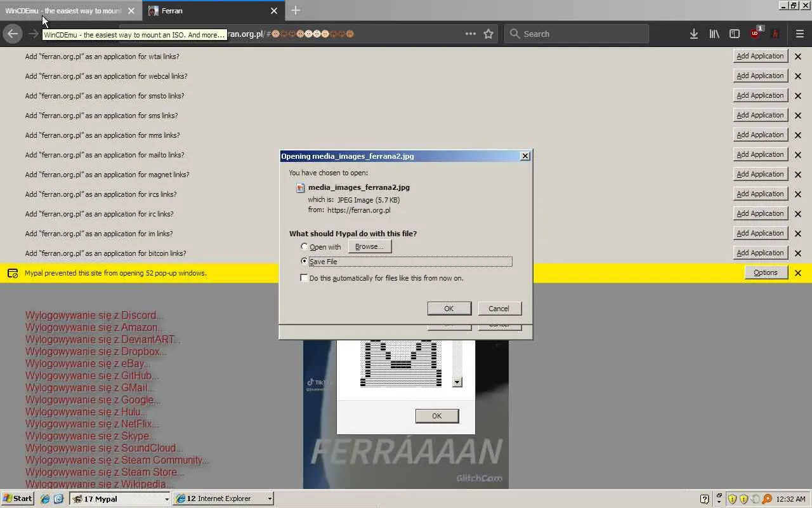Add Application for ircs links
Viewport: 812px width, 508px height.
[x=760, y=194]
